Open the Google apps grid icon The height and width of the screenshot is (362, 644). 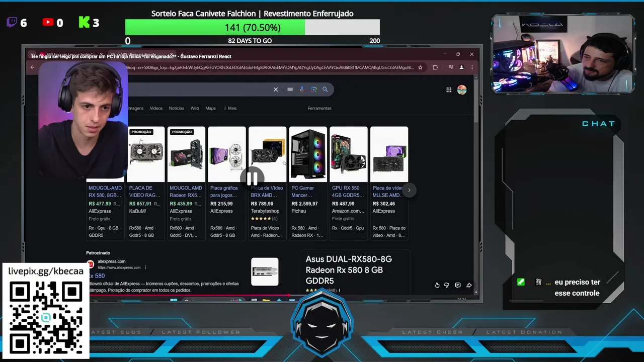point(449,90)
